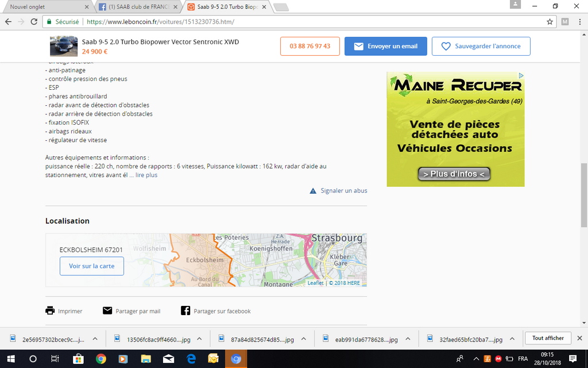Expand description with lire plus
Image resolution: width=588 pixels, height=368 pixels.
point(146,175)
